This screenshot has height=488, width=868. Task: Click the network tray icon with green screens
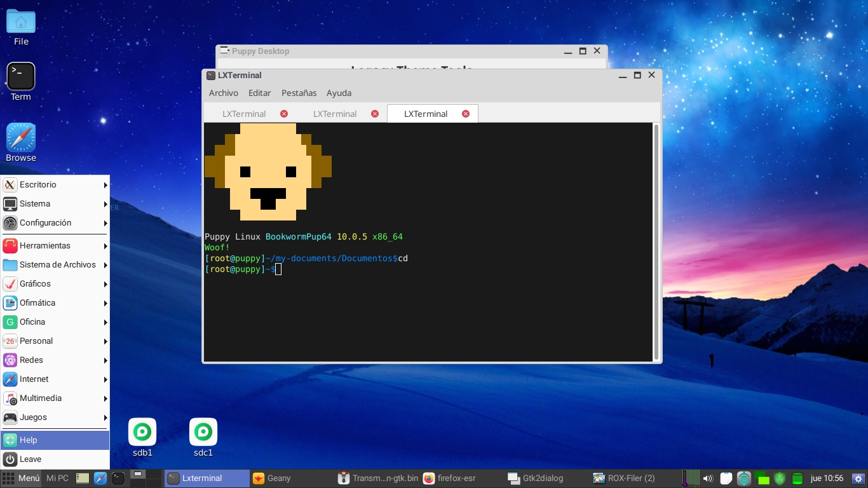click(x=762, y=478)
